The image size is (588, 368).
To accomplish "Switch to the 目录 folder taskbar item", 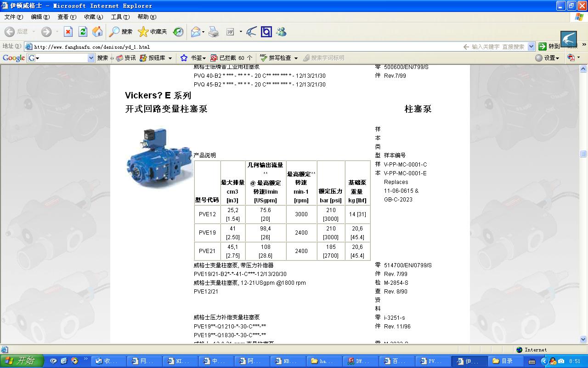I will (507, 361).
